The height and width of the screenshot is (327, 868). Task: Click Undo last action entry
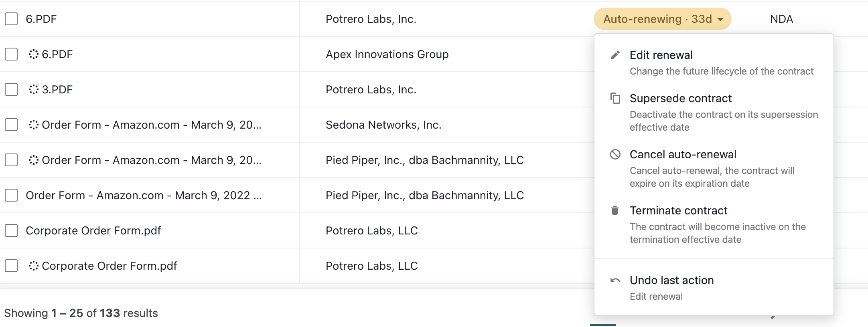[714, 288]
